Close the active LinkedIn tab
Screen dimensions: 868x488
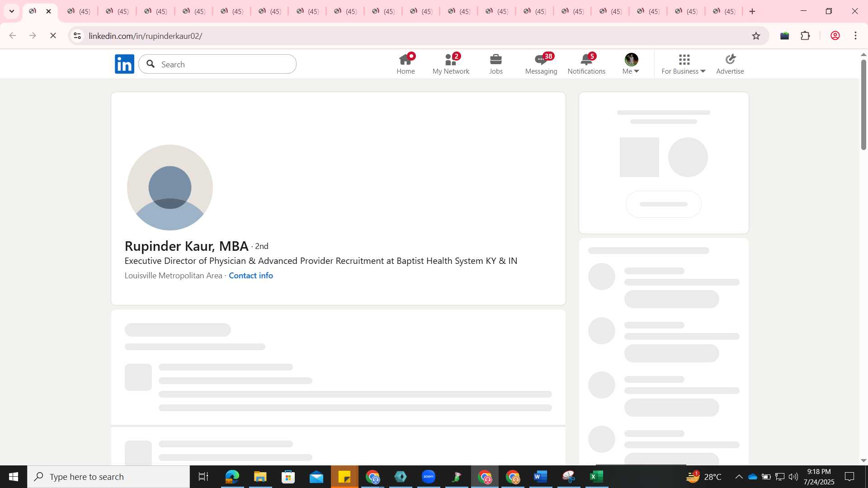[49, 11]
